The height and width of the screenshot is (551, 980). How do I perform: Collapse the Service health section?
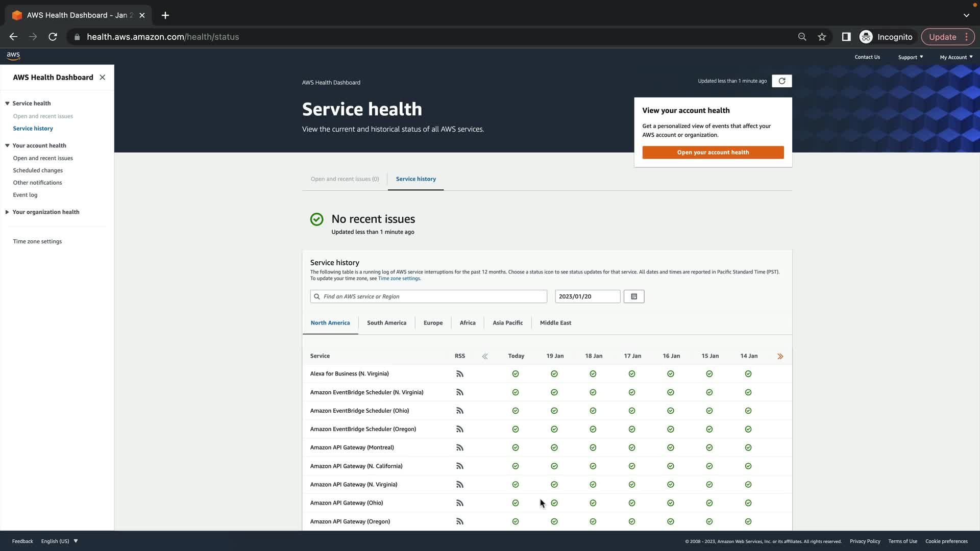click(x=8, y=104)
